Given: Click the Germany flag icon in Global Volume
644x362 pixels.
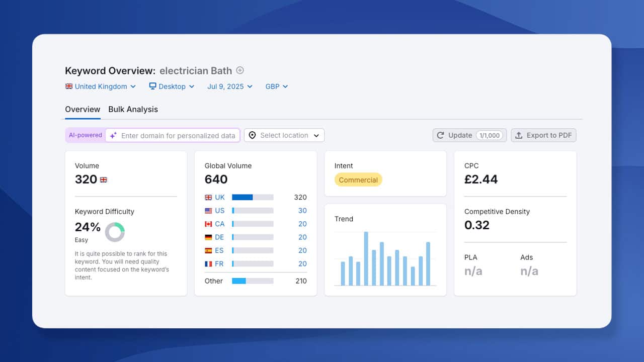Looking at the screenshot, I should click(x=208, y=237).
